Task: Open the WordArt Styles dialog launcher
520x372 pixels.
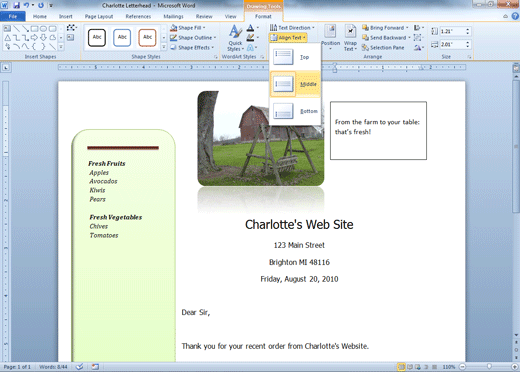Action: (x=262, y=57)
